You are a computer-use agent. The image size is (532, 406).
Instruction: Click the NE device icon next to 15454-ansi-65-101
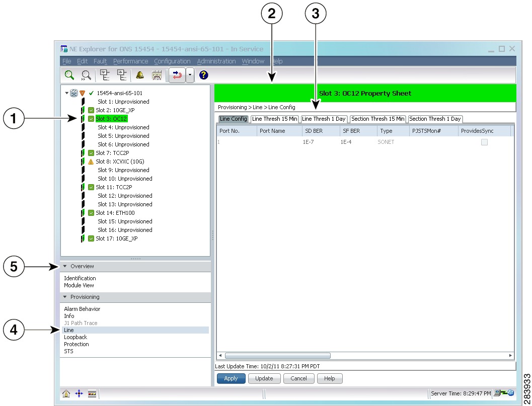(x=74, y=93)
